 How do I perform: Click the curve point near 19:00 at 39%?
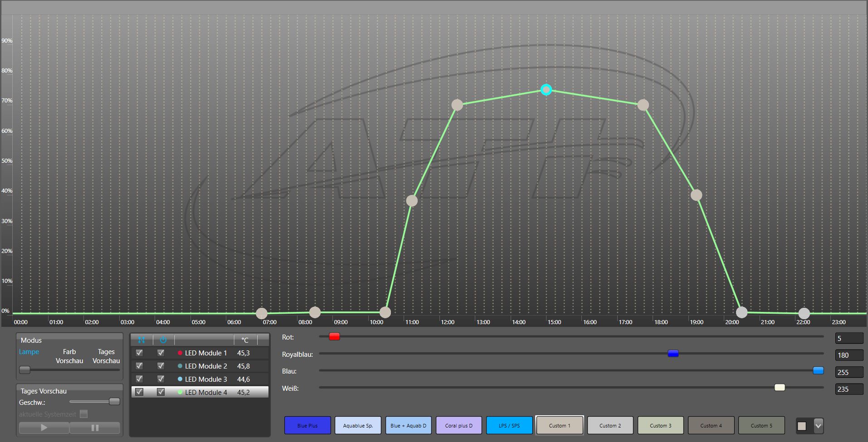click(696, 195)
